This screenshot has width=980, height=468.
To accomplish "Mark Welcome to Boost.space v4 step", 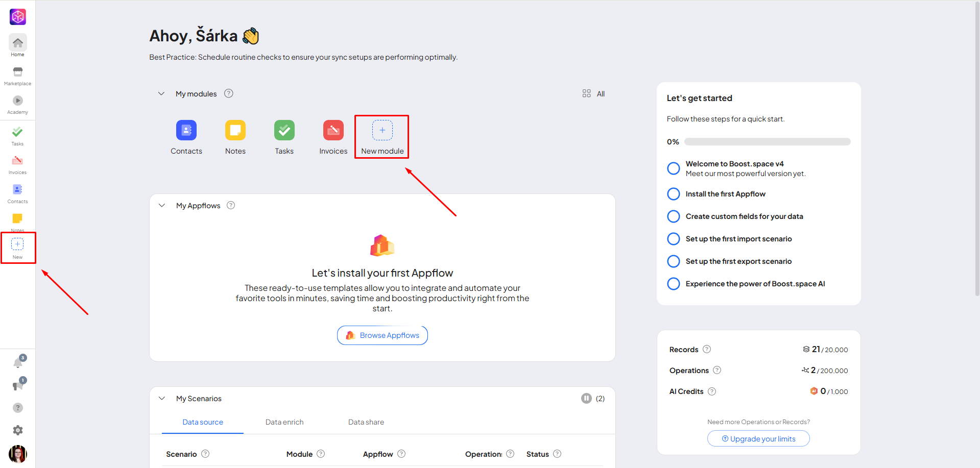I will 674,168.
